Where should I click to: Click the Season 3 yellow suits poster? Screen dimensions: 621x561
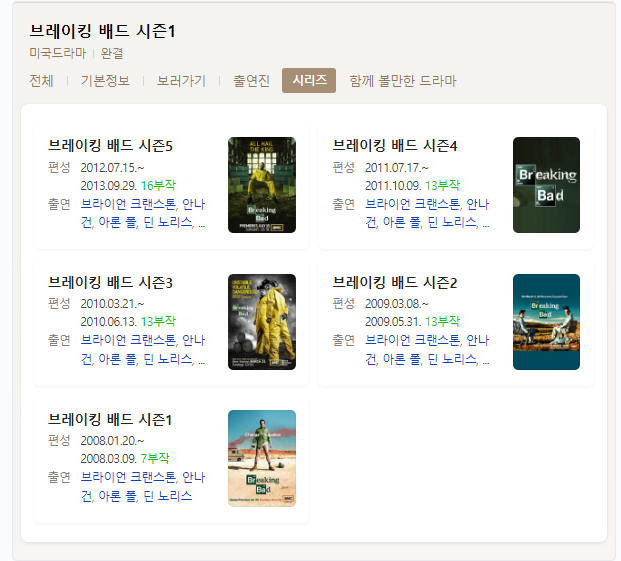262,322
